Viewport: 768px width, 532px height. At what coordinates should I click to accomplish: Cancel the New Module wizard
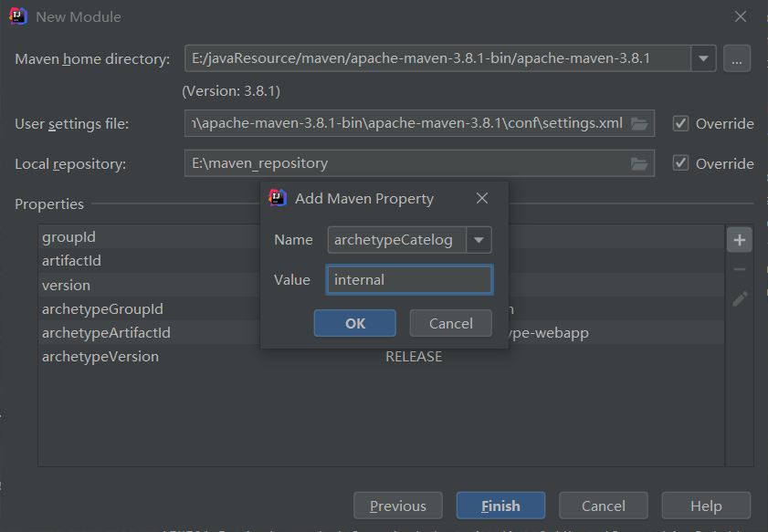point(604,506)
